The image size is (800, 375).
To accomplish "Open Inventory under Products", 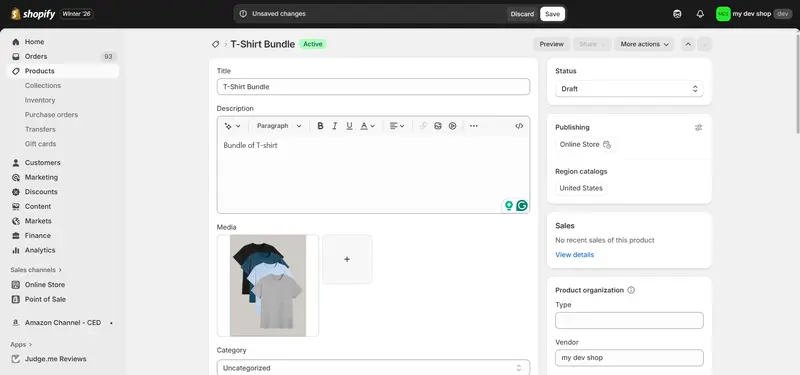I will click(40, 100).
